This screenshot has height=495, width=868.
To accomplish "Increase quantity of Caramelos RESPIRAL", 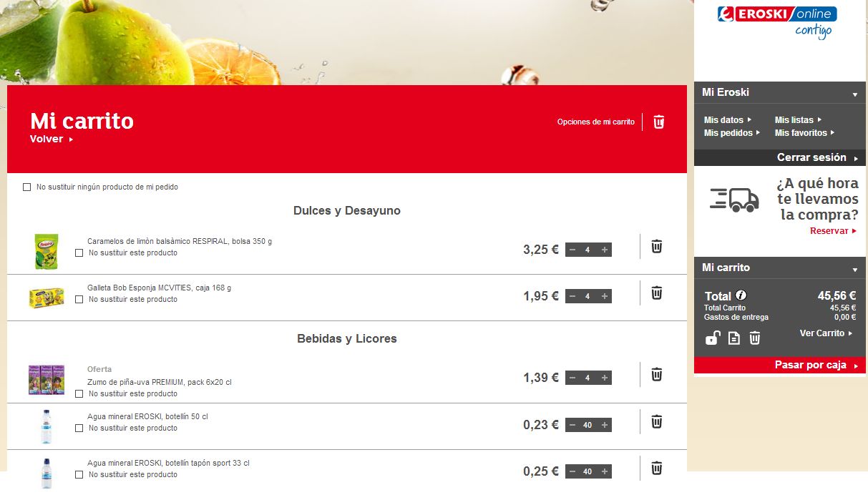I will pos(605,250).
